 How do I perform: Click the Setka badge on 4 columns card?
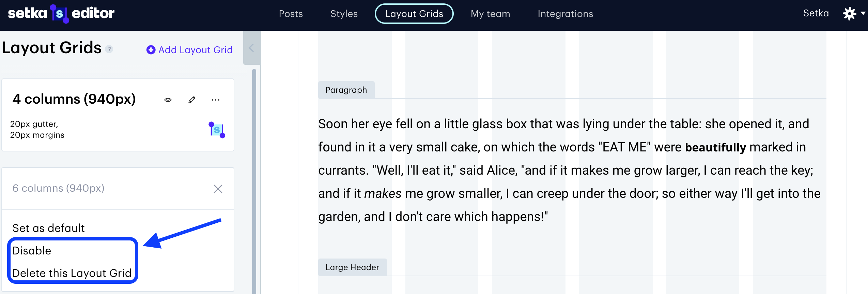[217, 130]
